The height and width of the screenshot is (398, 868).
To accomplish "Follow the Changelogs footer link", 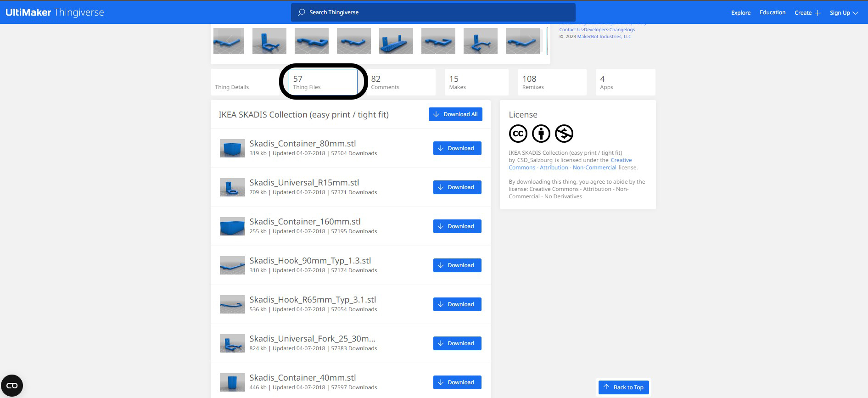I will (622, 30).
